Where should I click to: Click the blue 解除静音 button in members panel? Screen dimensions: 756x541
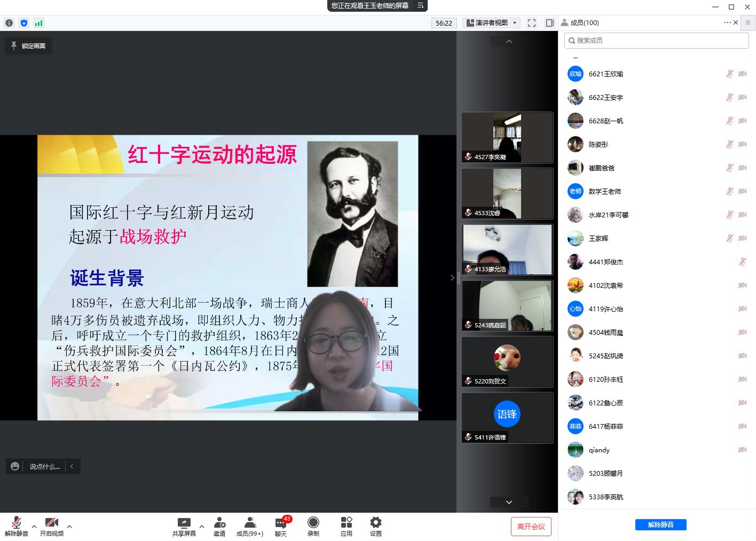click(x=660, y=524)
